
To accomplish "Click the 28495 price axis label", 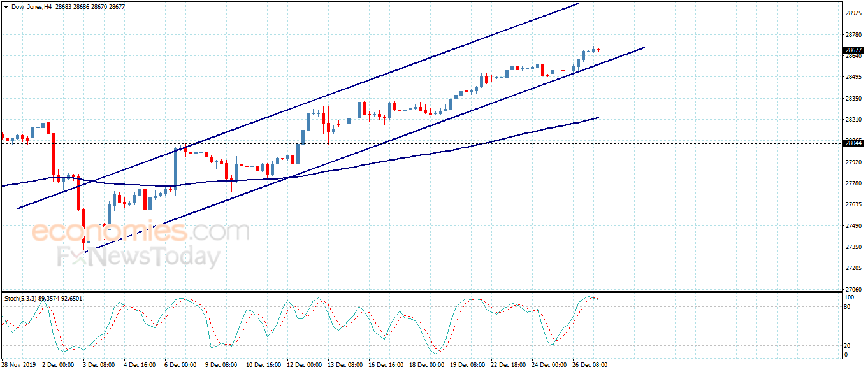I will (x=853, y=77).
